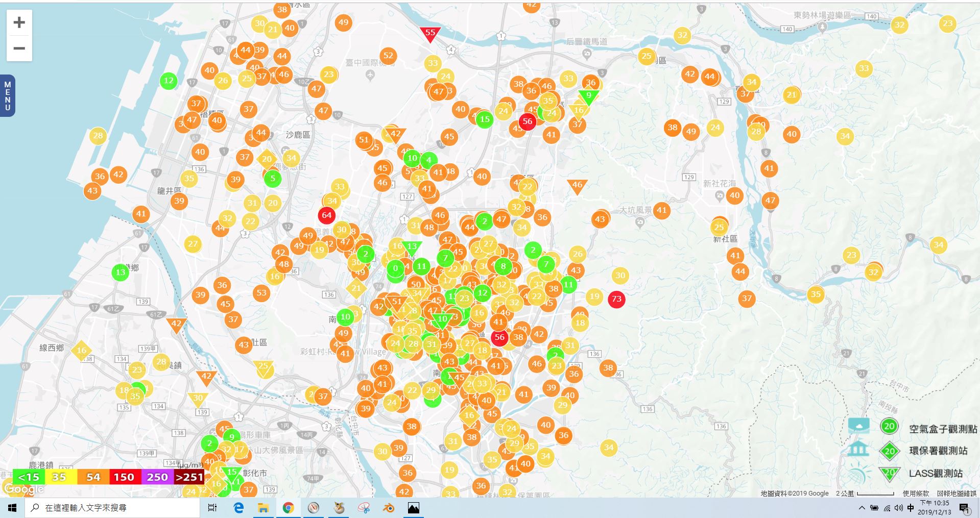The image size is (980, 518).
Task: Select the green 5 circle marker
Action: tap(273, 178)
